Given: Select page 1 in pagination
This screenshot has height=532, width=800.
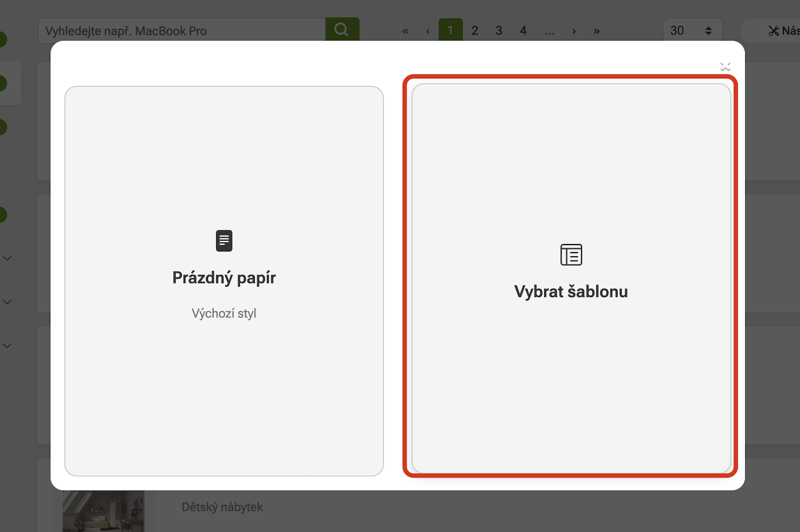Looking at the screenshot, I should coord(450,30).
